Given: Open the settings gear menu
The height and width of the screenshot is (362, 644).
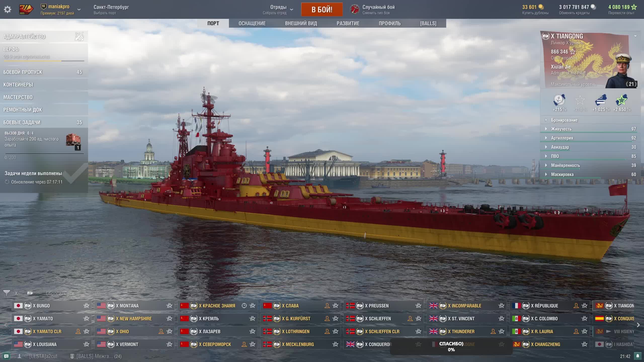Looking at the screenshot, I should tap(8, 10).
